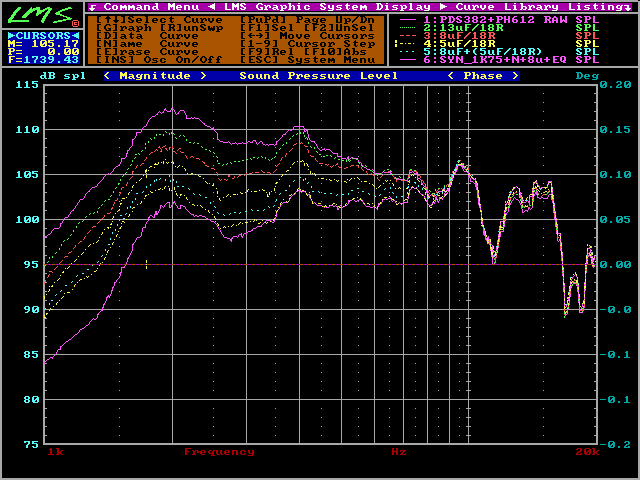Screen dimensions: 640x480
Task: Click the down arrow left of Command Menu
Action: coord(92,7)
